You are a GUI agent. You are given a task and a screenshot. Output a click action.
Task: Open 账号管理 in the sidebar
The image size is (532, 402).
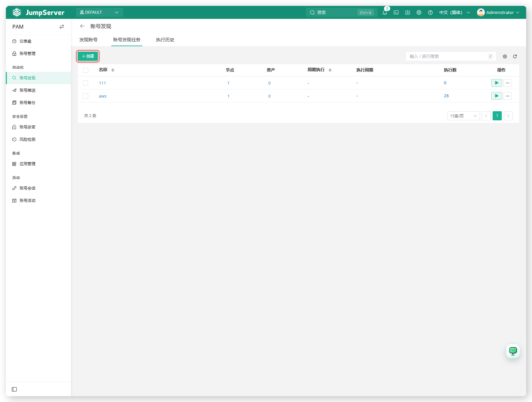[38, 54]
